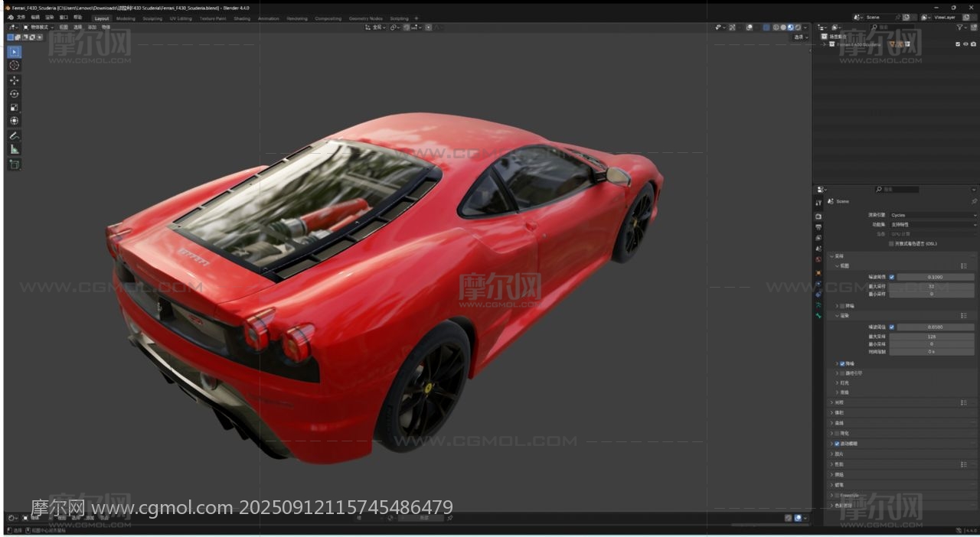Open the Output properties tab

818,227
